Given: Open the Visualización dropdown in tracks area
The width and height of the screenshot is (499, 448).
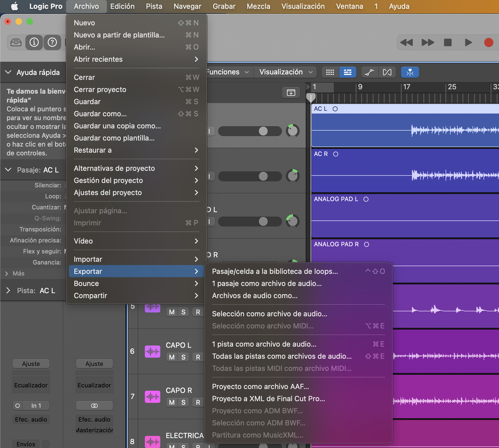Looking at the screenshot, I should (286, 72).
